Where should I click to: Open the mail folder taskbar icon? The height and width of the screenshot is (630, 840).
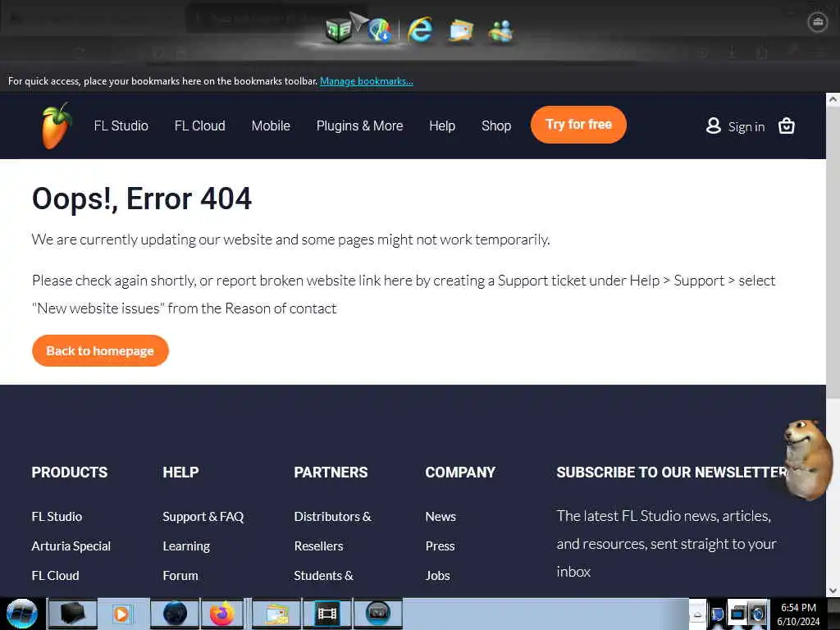click(276, 614)
